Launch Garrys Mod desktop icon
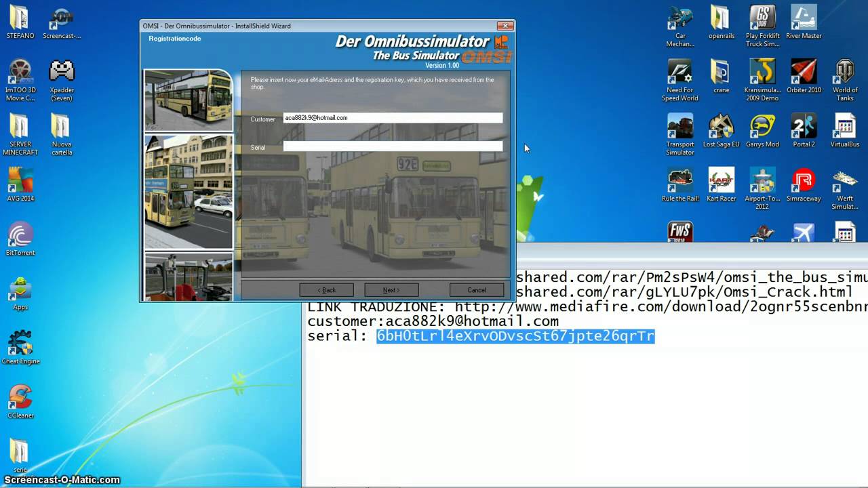868x488 pixels. [x=762, y=131]
